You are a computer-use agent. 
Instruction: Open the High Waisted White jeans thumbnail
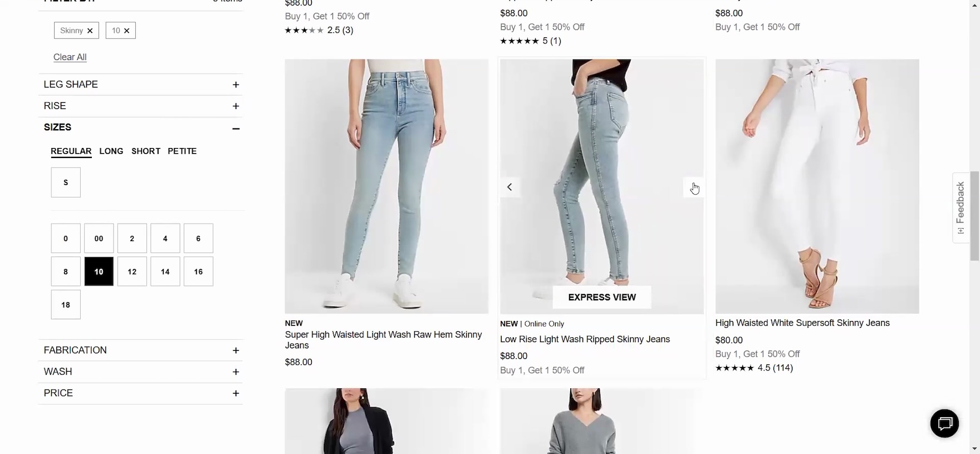(x=817, y=186)
